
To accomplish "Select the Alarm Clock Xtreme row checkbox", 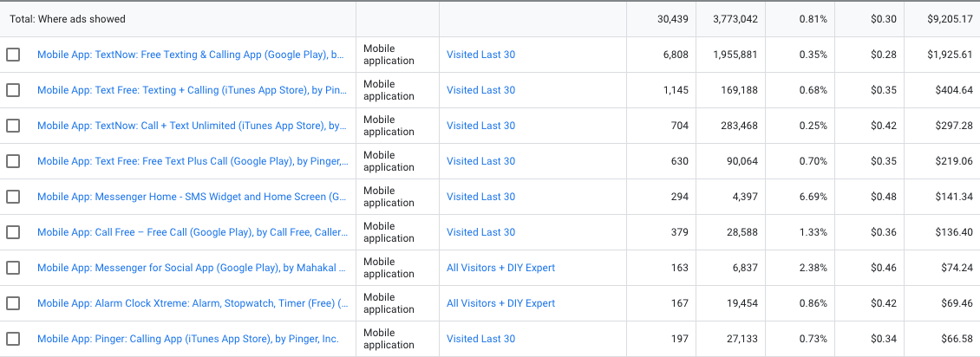I will [x=13, y=303].
